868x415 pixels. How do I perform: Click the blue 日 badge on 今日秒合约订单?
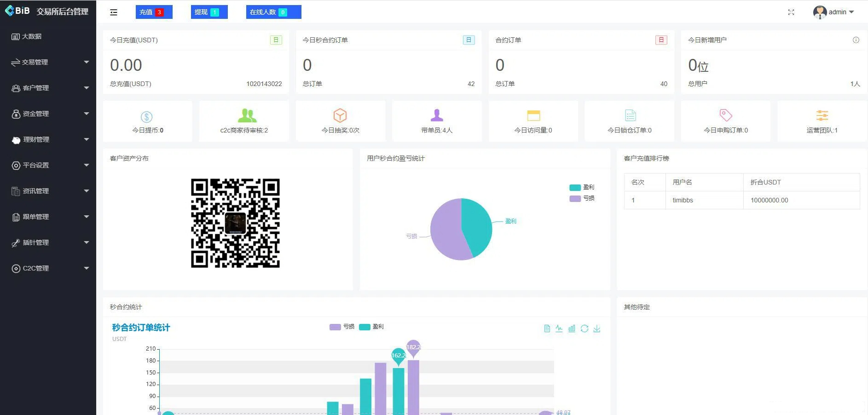(x=469, y=40)
